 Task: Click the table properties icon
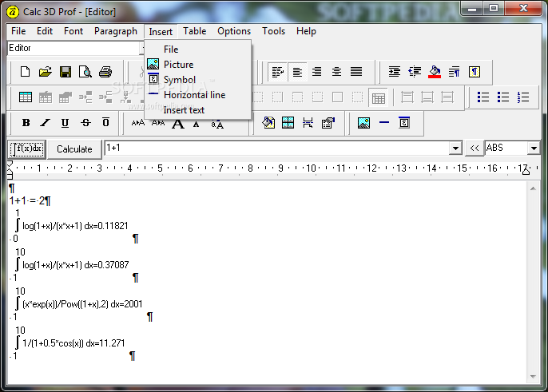[328, 123]
